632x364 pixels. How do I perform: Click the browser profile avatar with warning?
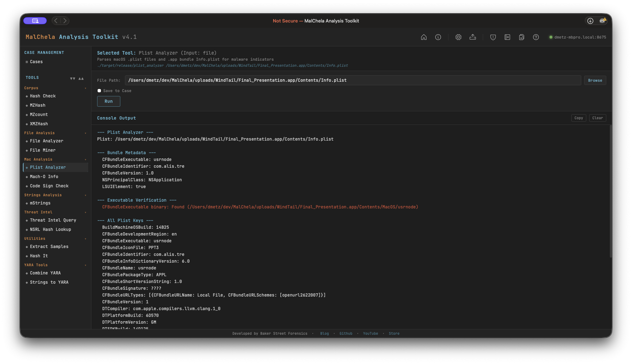(603, 21)
